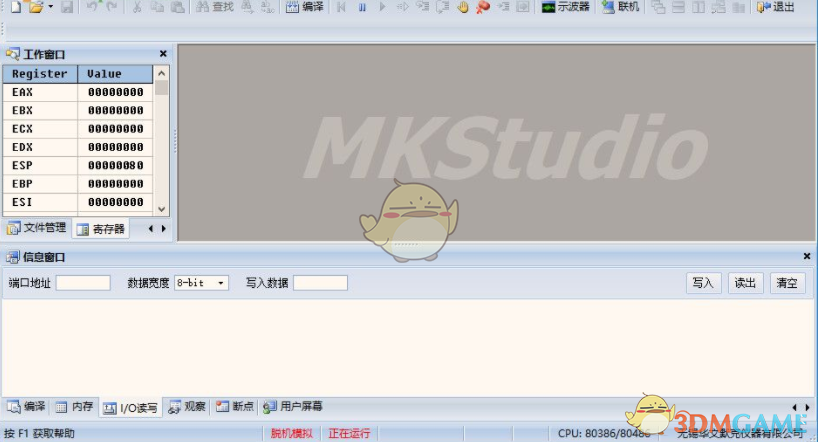Select the ESI register row
The image size is (818, 442).
[x=78, y=202]
